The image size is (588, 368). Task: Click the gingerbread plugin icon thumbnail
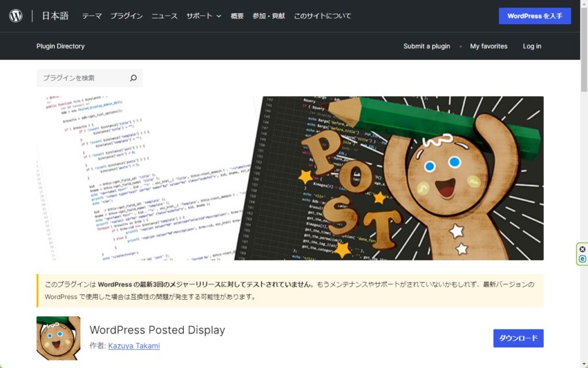coord(59,338)
